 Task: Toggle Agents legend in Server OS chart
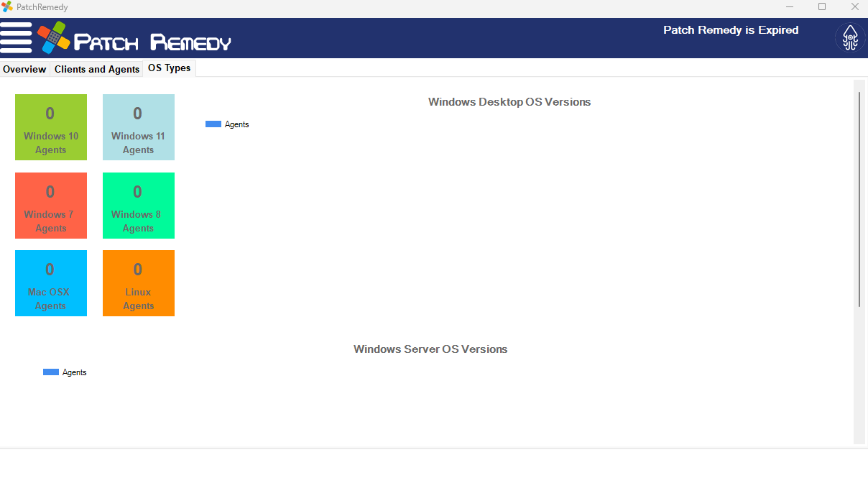(65, 372)
